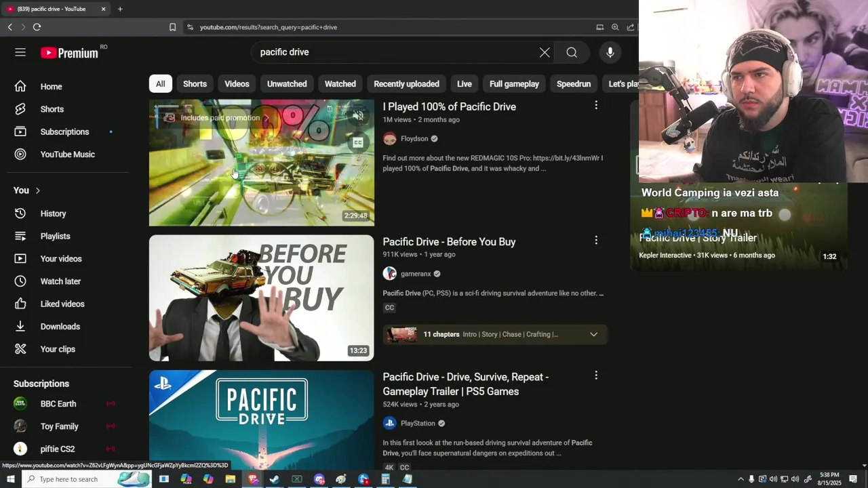
Task: Open the I Played 100% of Pacific Drive title
Action: [x=449, y=107]
